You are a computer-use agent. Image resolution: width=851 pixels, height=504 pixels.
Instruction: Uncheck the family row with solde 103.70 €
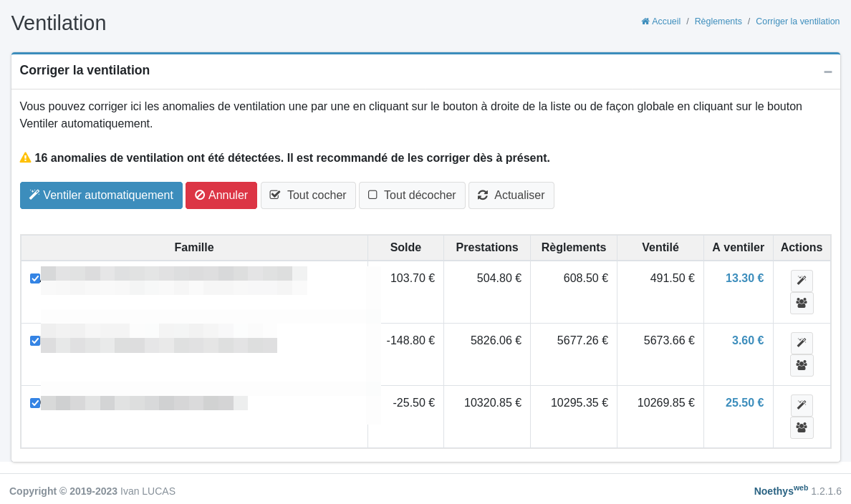tap(35, 278)
